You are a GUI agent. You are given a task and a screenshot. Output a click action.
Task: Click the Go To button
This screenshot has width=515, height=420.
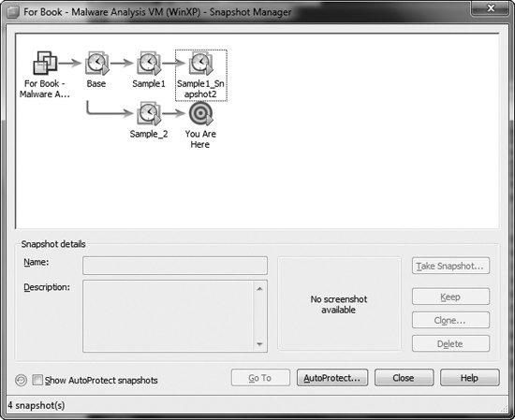260,378
